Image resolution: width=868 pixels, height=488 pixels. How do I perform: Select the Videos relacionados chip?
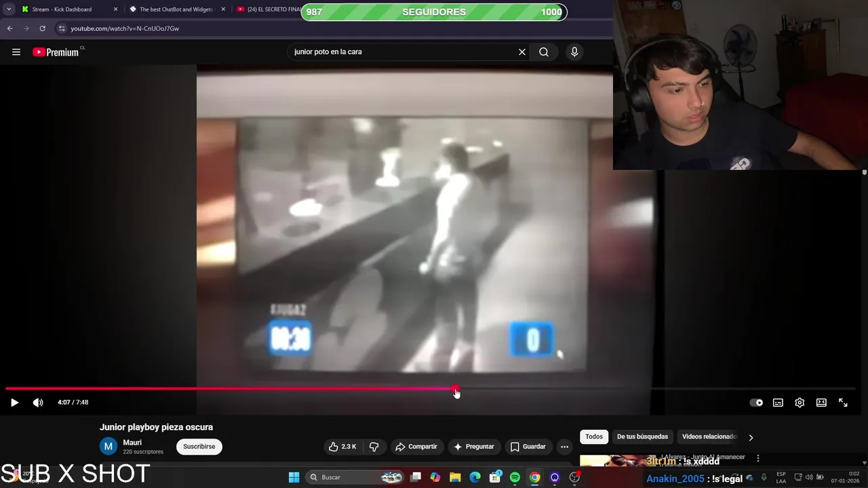point(709,437)
